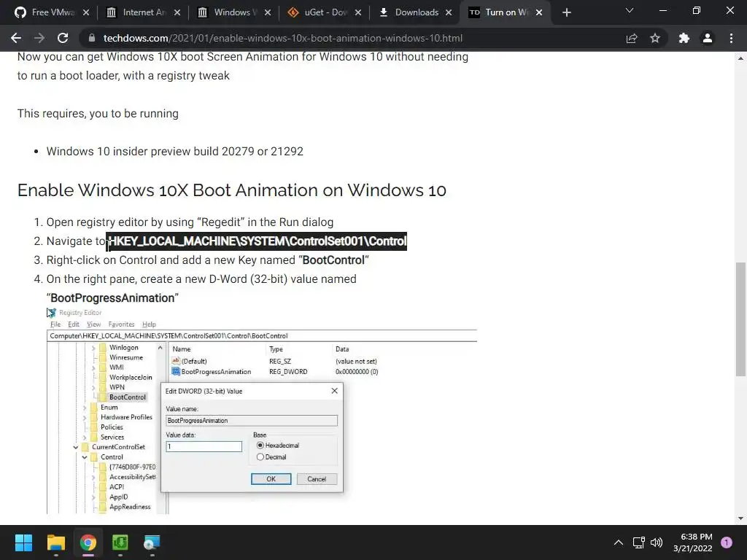Viewport: 747px width, 560px height.
Task: Click the File menu in Registry Editor image
Action: 55,324
